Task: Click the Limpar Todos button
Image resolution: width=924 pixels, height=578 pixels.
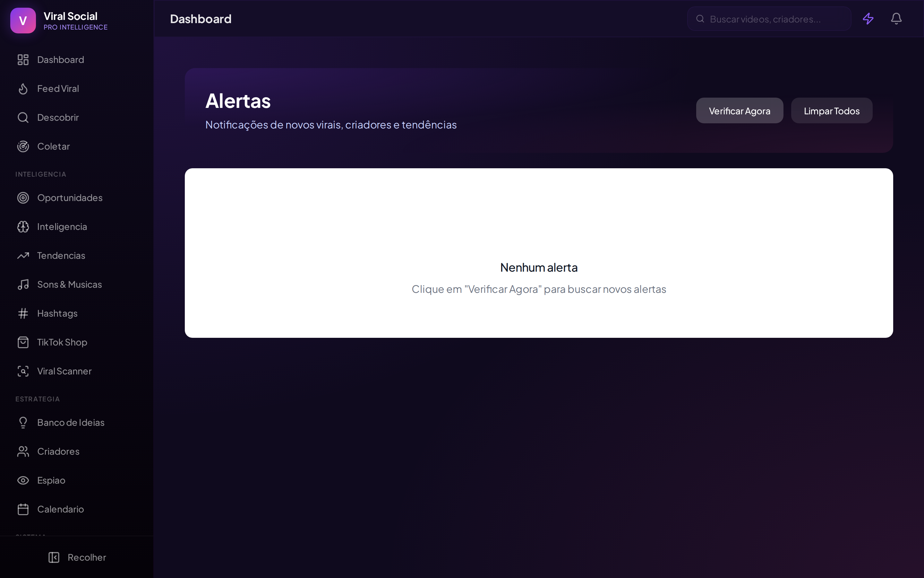Action: (832, 110)
